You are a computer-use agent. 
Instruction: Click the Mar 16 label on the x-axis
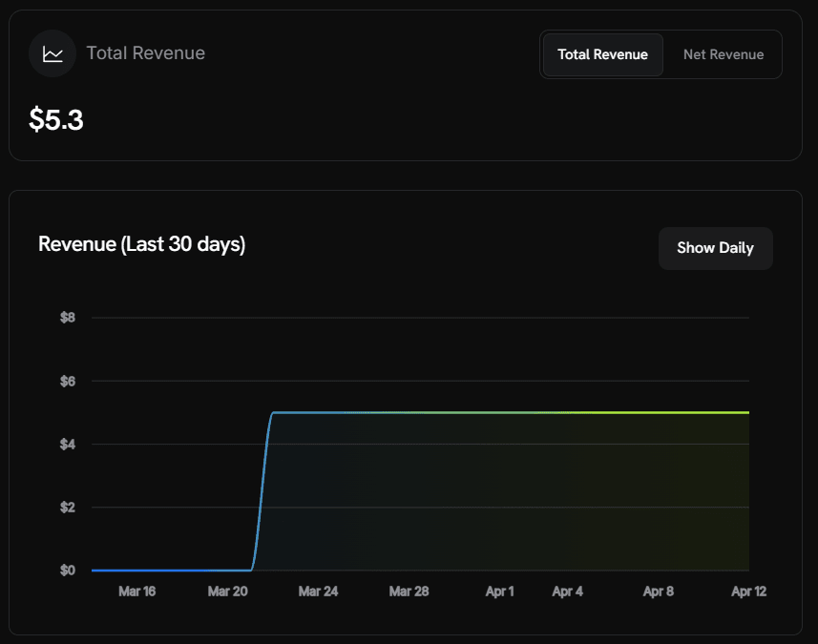click(x=136, y=592)
